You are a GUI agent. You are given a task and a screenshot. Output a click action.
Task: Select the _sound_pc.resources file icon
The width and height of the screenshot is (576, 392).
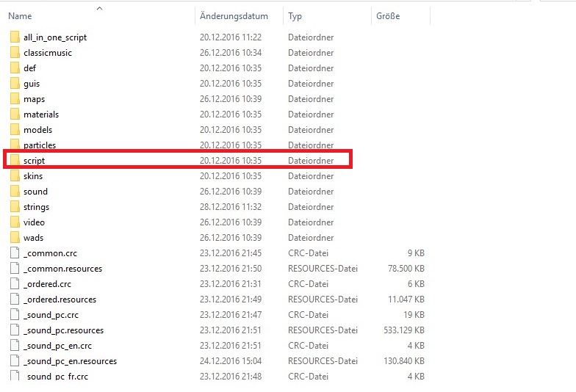(15, 330)
